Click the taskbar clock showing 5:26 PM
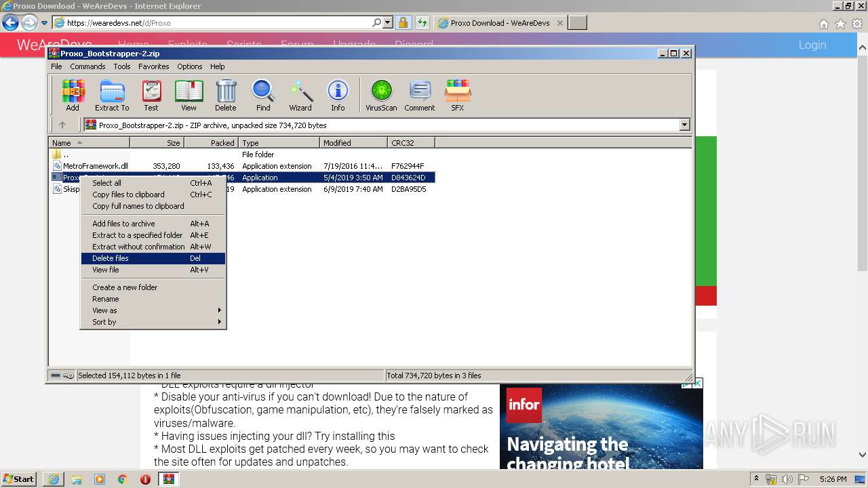Screen dimensions: 868x488 click(833, 479)
